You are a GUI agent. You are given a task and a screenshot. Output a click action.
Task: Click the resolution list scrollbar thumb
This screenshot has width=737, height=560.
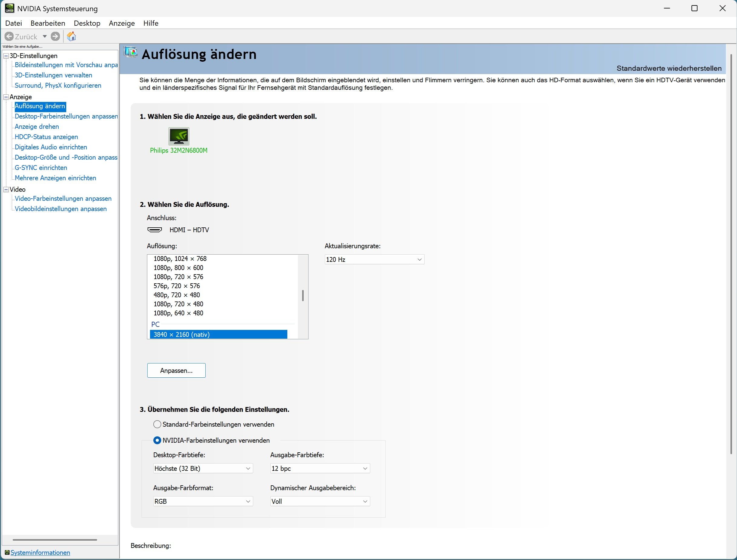point(303,296)
